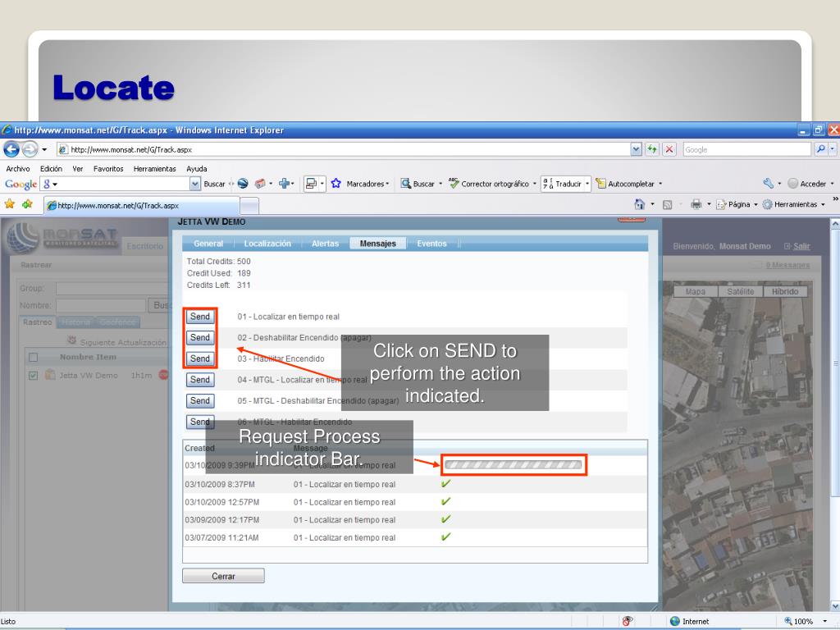Click the Google toolbar Buscar magnifier icon
840x630 pixels.
405,184
